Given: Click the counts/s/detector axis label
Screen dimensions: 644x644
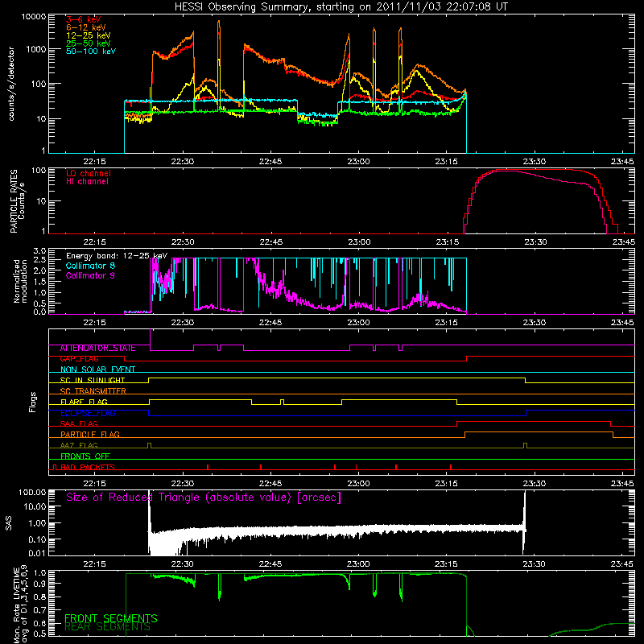Looking at the screenshot, I should pyautogui.click(x=11, y=84).
